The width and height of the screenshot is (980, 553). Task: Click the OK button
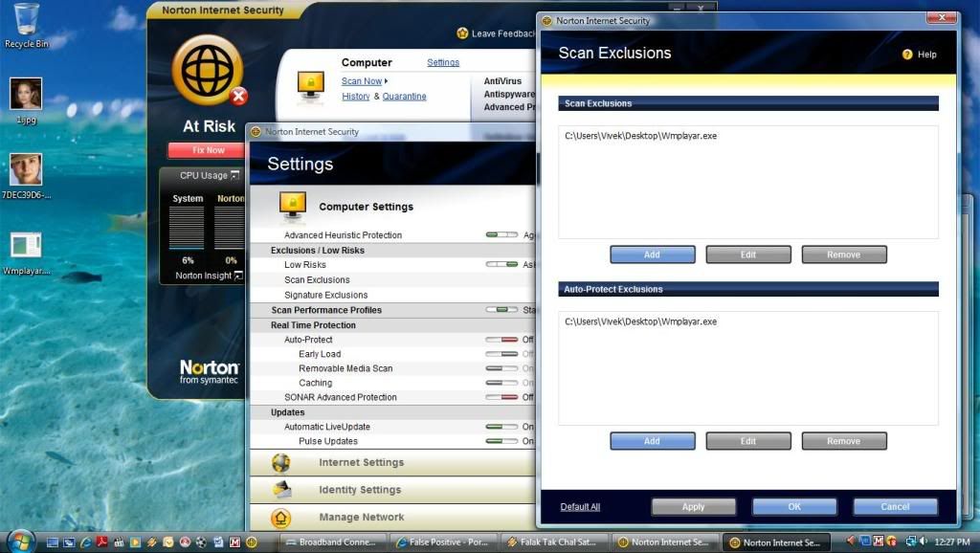(794, 507)
